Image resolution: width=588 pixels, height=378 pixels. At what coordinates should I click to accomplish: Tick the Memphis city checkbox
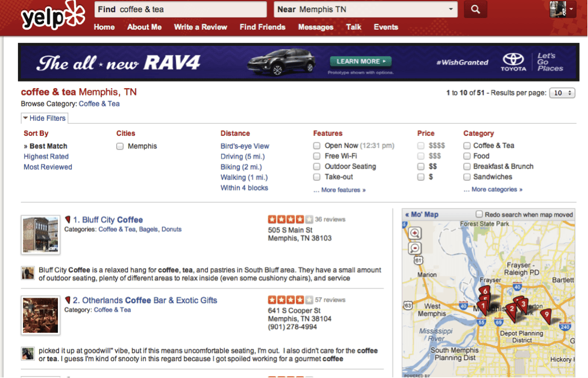point(119,146)
